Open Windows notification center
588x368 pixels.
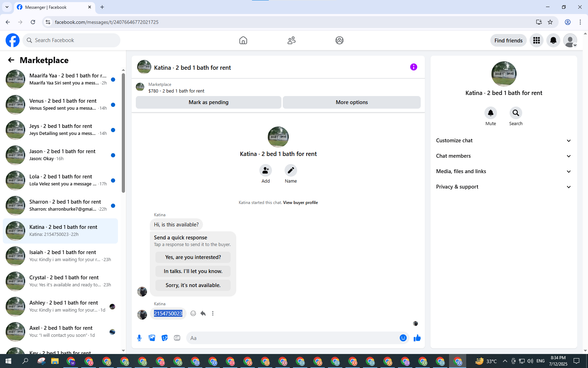tap(576, 361)
